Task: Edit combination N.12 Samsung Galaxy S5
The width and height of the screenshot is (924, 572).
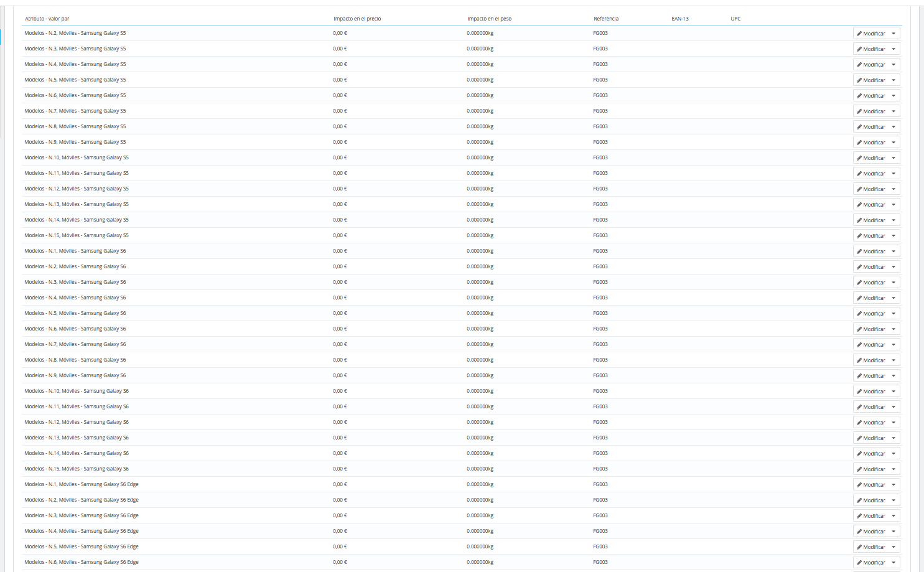Action: pyautogui.click(x=870, y=189)
